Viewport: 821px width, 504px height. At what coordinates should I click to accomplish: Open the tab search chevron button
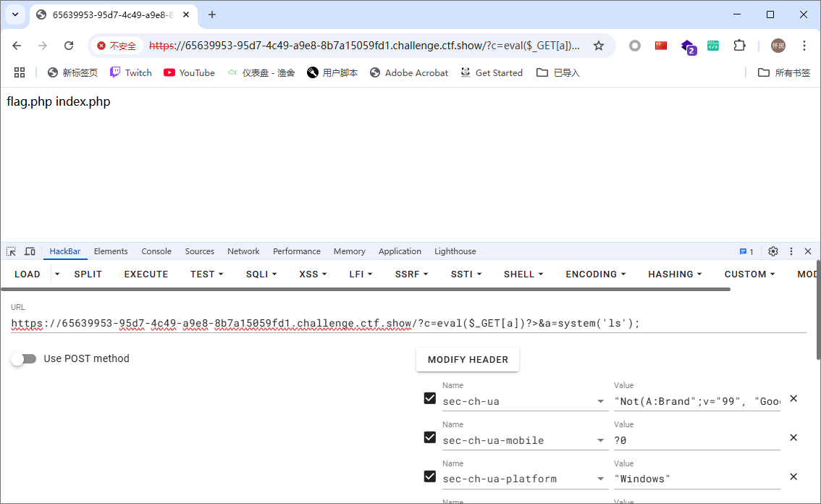pyautogui.click(x=15, y=14)
